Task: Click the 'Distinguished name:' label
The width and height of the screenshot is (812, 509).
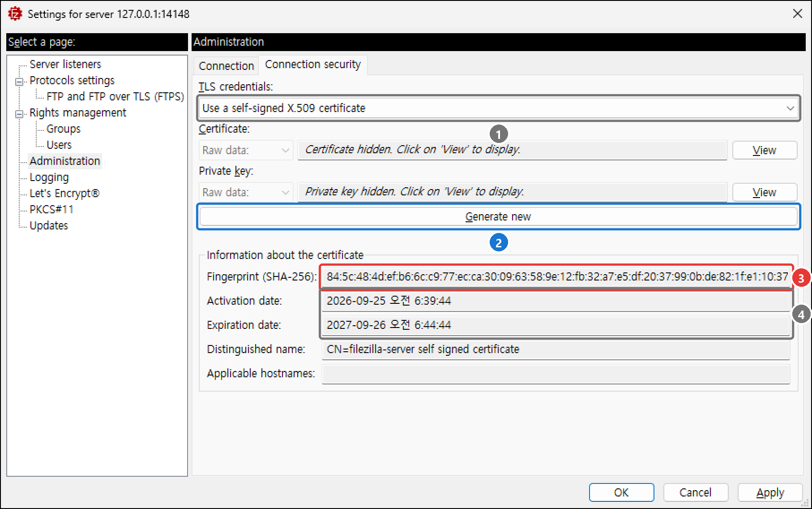Action: tap(256, 349)
